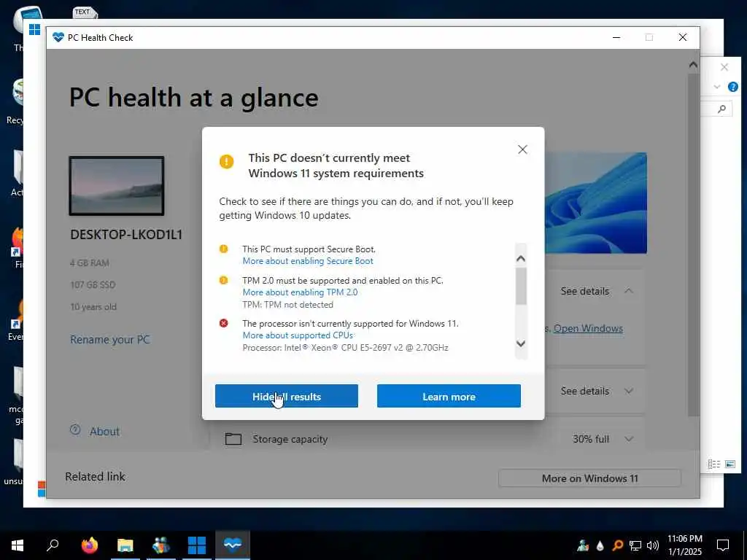Switch to large icons view in background window
This screenshot has width=747, height=560.
tap(729, 464)
